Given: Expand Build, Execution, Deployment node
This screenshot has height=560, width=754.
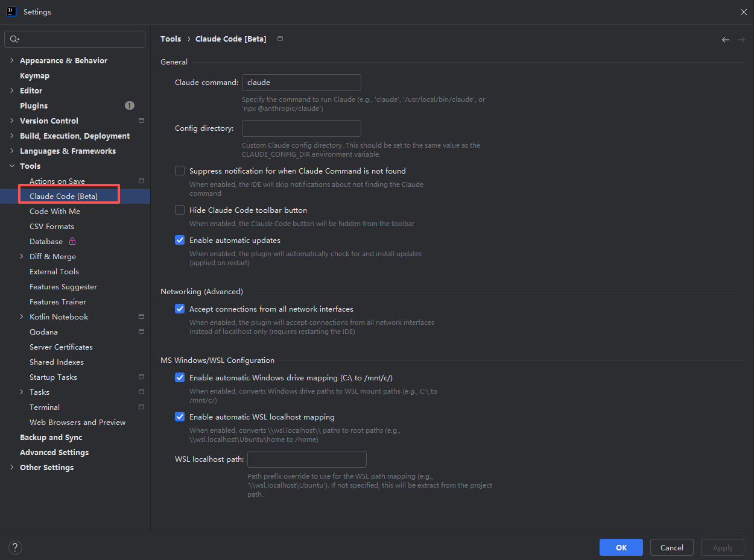Looking at the screenshot, I should pos(12,136).
